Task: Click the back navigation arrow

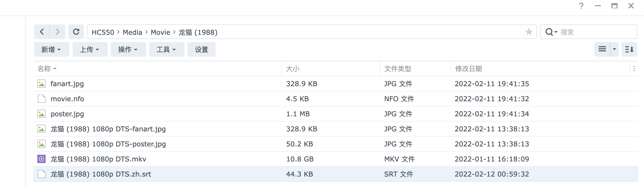Action: [42, 32]
